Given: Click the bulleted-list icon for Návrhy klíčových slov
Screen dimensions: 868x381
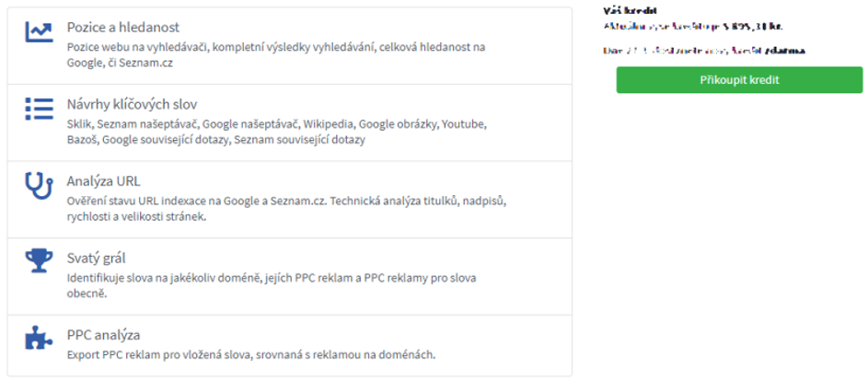Looking at the screenshot, I should click(x=39, y=110).
